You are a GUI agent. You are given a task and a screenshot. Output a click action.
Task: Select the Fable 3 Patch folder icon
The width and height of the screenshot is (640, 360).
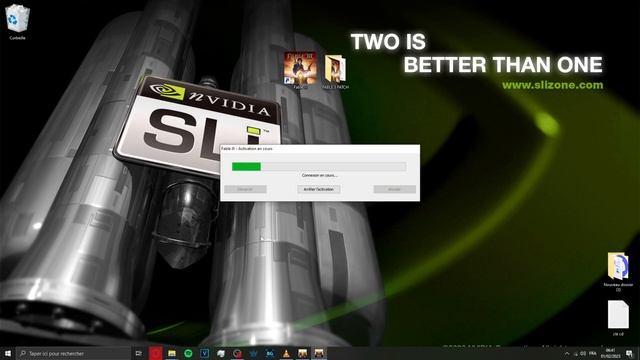[335, 71]
